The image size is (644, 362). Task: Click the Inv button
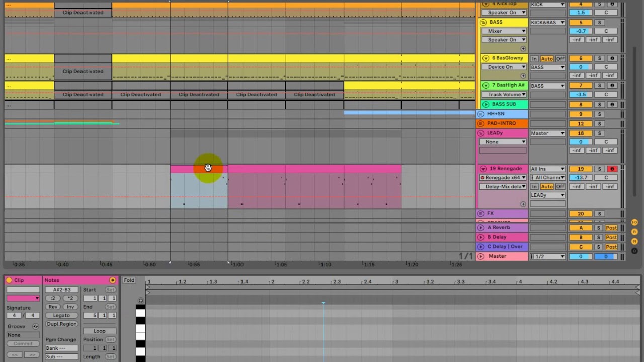70,307
